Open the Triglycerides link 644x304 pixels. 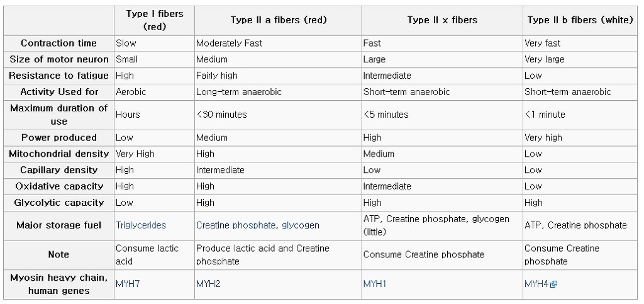point(141,225)
